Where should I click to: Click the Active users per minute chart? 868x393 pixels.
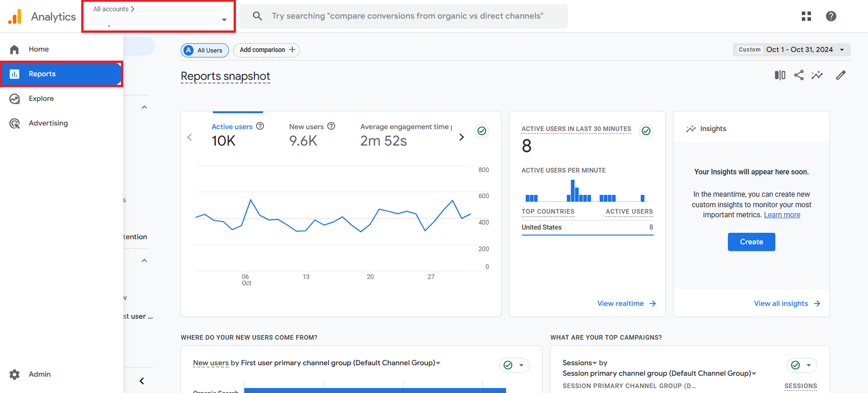(588, 191)
